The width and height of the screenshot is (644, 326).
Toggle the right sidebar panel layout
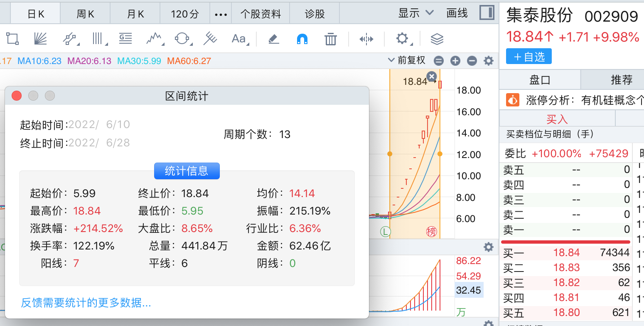[x=487, y=13]
